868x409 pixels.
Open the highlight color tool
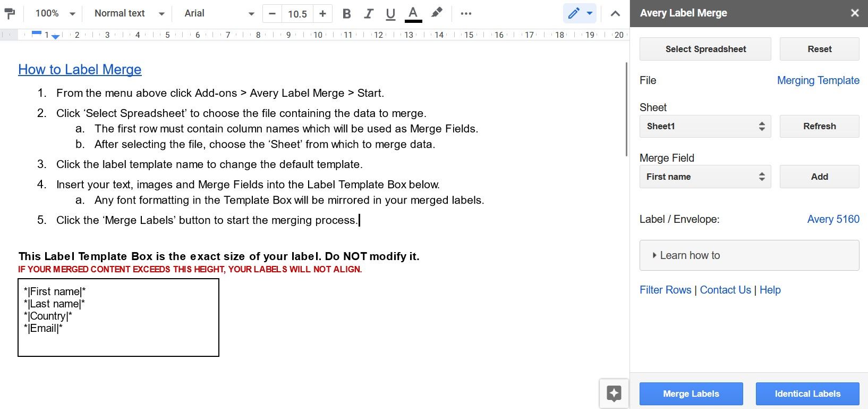[x=437, y=13]
